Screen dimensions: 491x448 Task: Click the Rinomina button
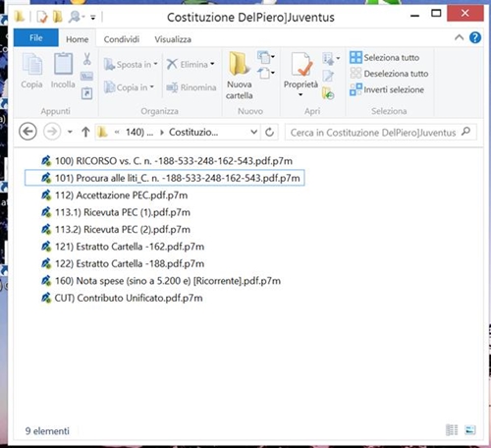pyautogui.click(x=191, y=87)
